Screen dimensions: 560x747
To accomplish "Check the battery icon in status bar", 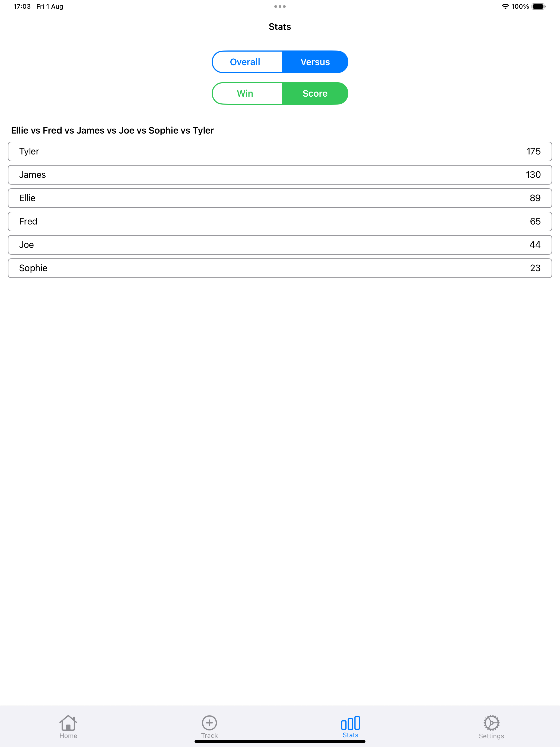I will tap(538, 7).
